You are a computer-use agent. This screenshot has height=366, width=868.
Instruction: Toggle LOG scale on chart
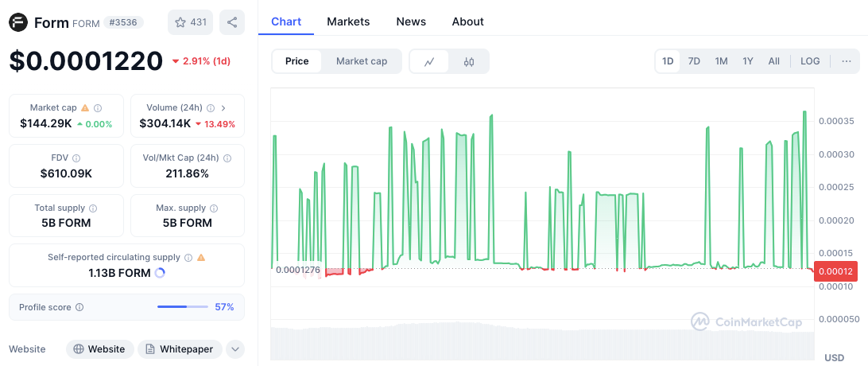810,61
